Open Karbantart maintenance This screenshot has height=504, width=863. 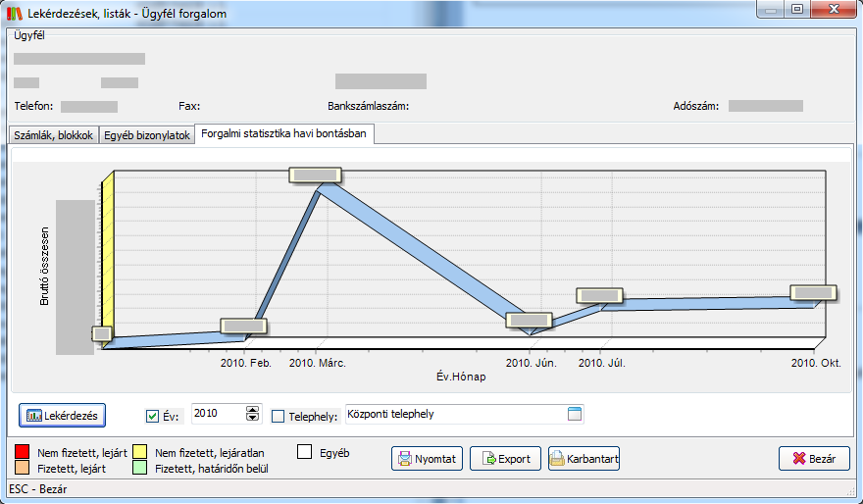pos(584,458)
